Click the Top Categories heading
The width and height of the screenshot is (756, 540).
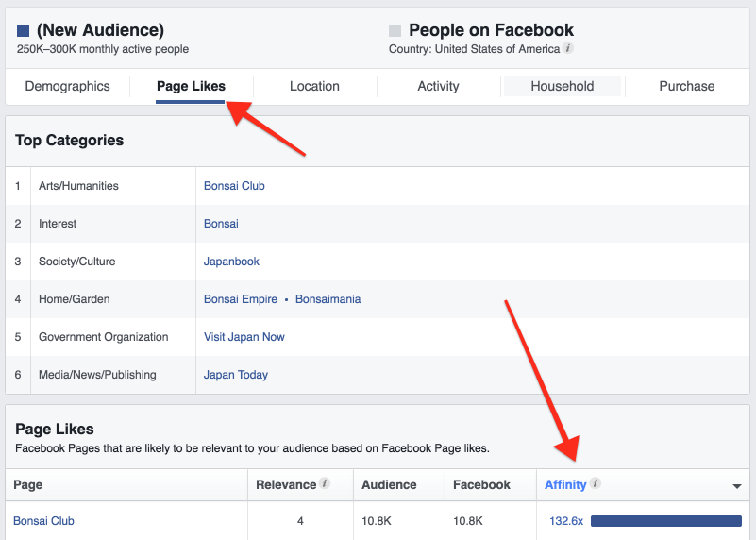click(x=70, y=141)
